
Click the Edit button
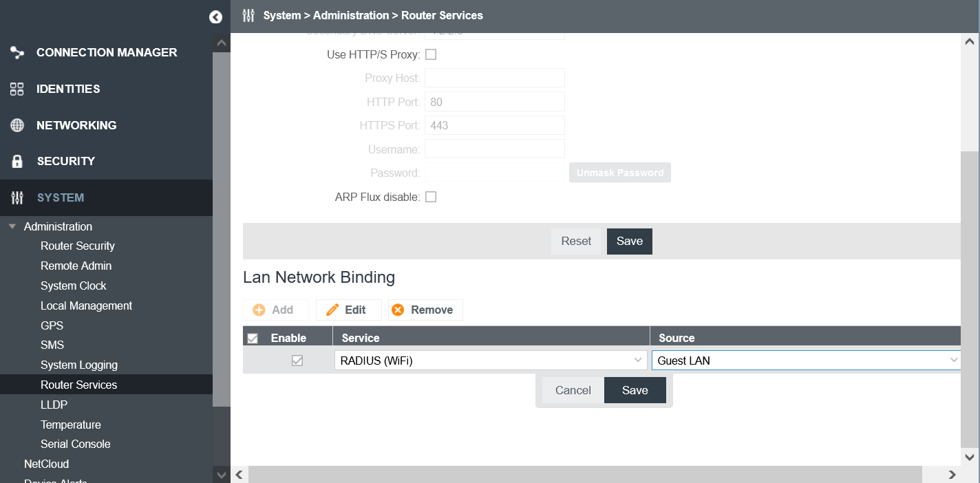coord(349,310)
